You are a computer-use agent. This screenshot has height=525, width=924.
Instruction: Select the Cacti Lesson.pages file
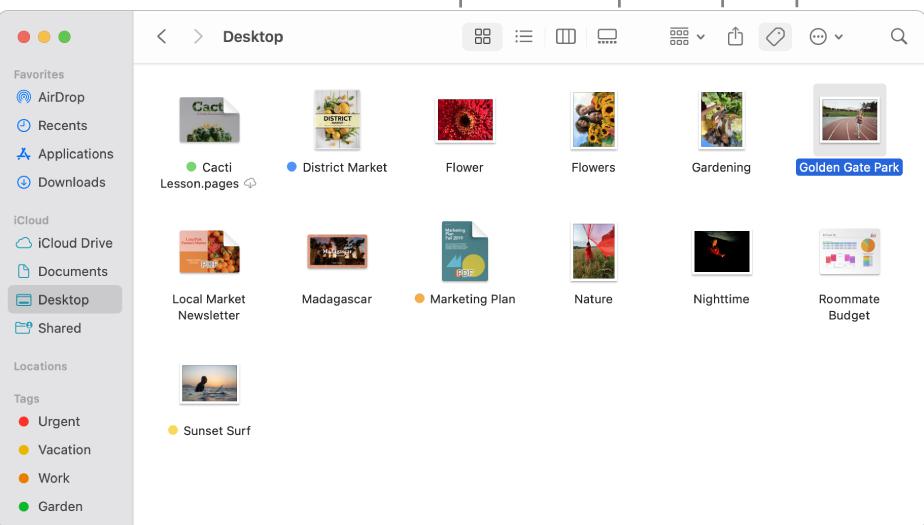click(x=209, y=120)
